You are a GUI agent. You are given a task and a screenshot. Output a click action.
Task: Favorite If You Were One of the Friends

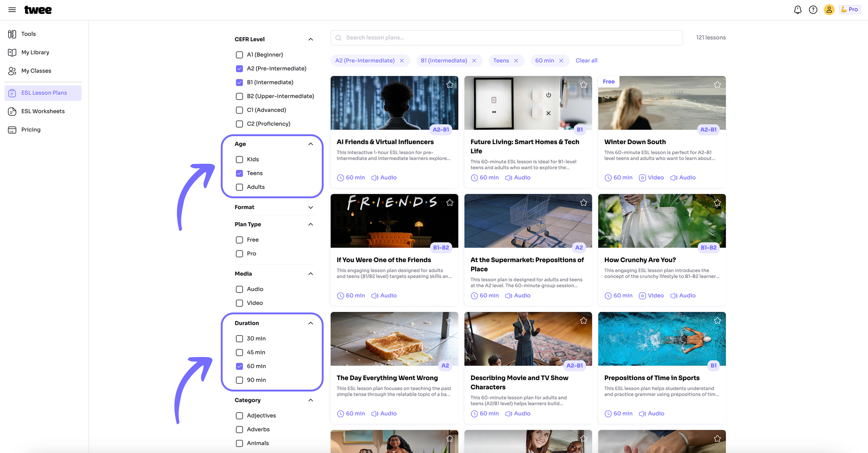click(x=449, y=203)
